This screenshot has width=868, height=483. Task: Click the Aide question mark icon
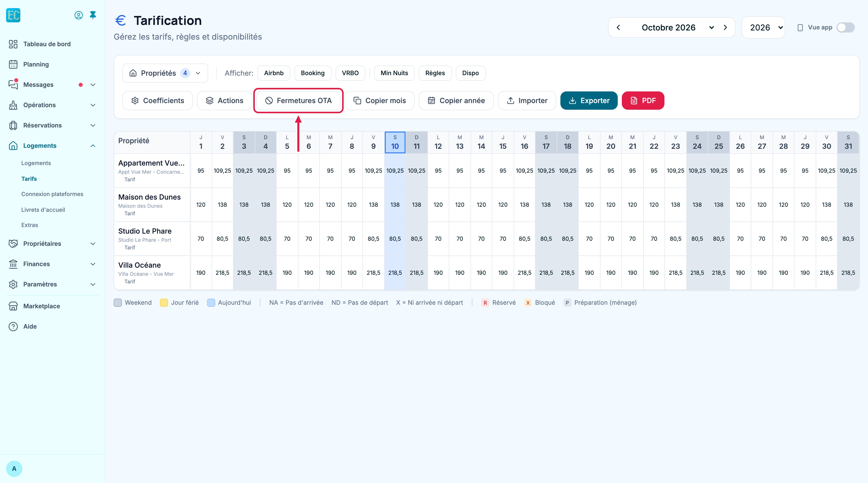(x=13, y=326)
